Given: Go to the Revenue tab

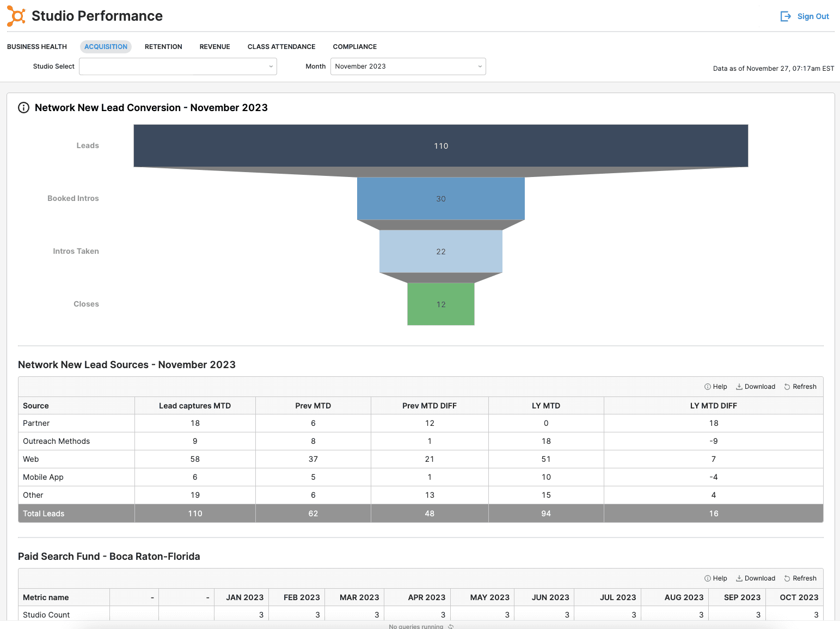Looking at the screenshot, I should [x=214, y=47].
